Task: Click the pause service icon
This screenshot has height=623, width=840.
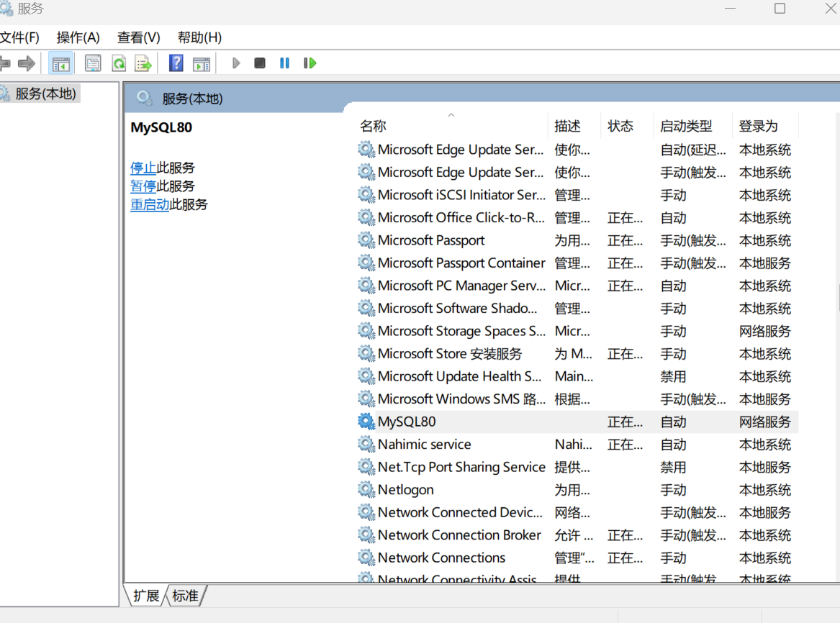Action: (x=284, y=63)
